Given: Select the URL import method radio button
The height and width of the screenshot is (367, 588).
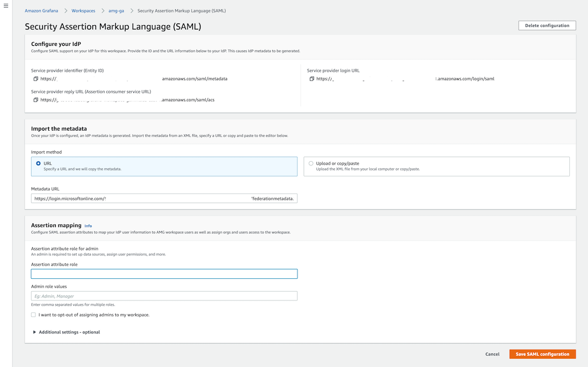Looking at the screenshot, I should (x=37, y=163).
